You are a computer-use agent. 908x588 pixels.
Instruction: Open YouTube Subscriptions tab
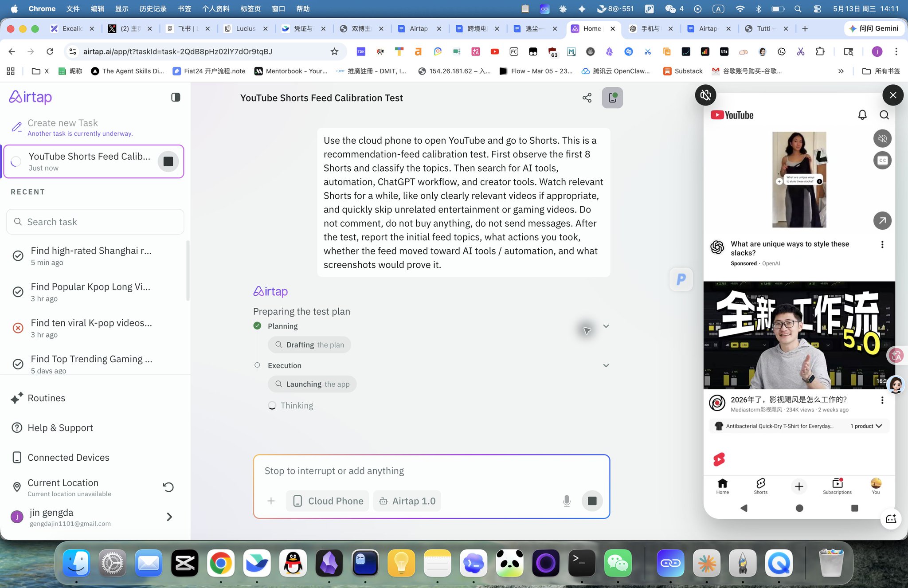tap(837, 486)
